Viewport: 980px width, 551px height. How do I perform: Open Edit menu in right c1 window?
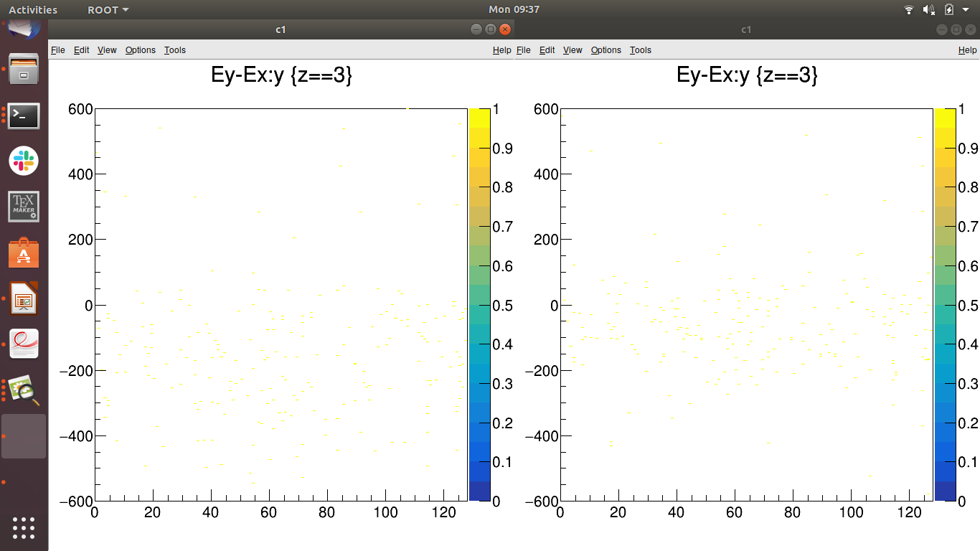(547, 50)
